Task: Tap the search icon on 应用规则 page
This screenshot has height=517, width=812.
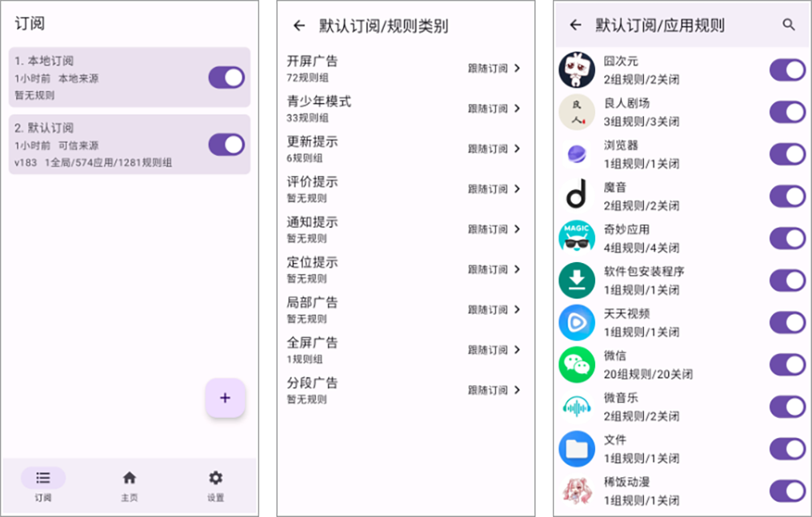Action: click(x=789, y=25)
